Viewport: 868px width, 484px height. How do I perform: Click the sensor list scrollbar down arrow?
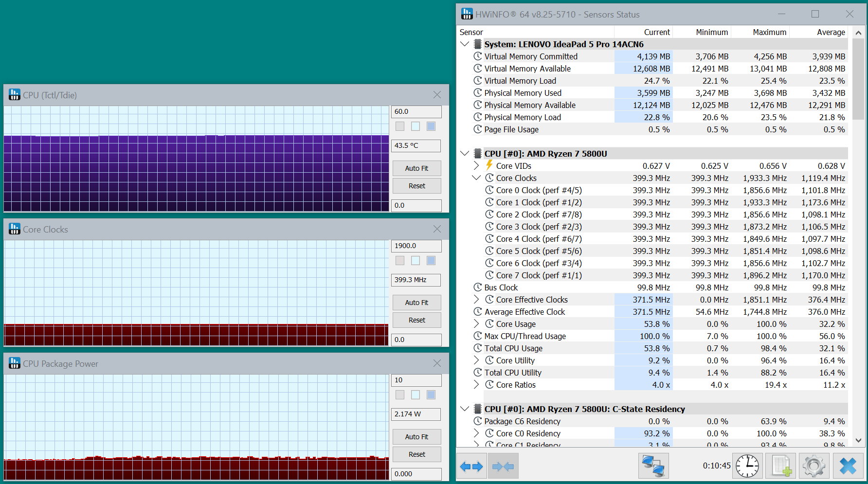click(x=858, y=440)
